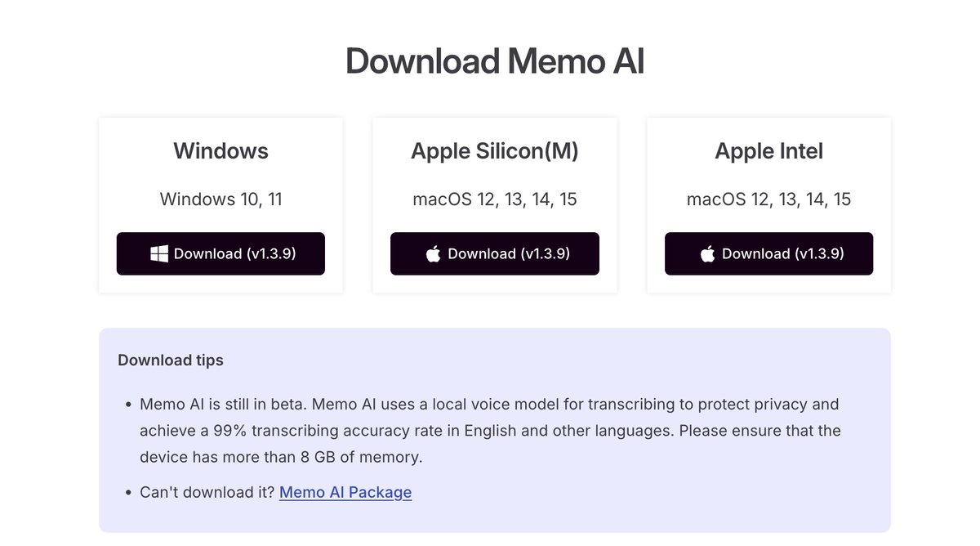980x546 pixels.
Task: Click the Apple logo in the Apple Silicon download button
Action: (x=434, y=253)
